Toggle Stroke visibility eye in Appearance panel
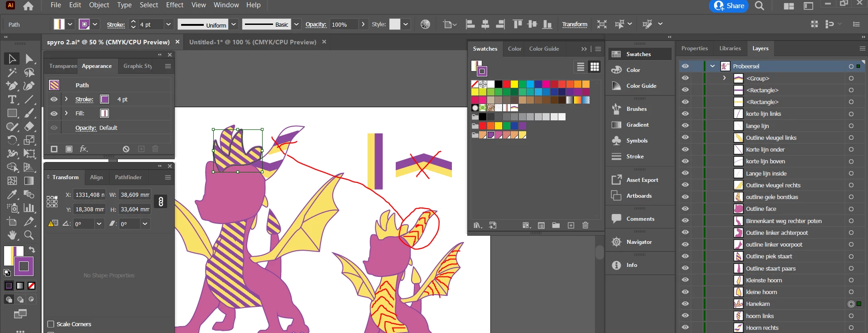Screen dimensions: 868x333 (54, 99)
